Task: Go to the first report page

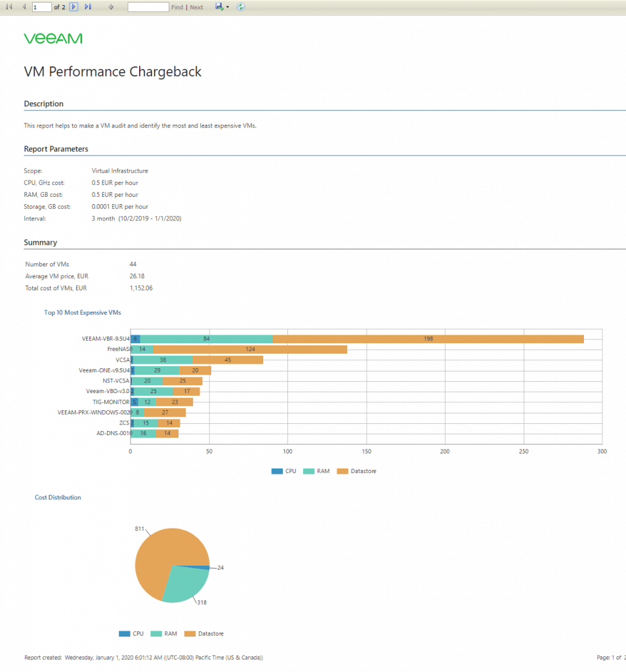Action: (x=9, y=7)
